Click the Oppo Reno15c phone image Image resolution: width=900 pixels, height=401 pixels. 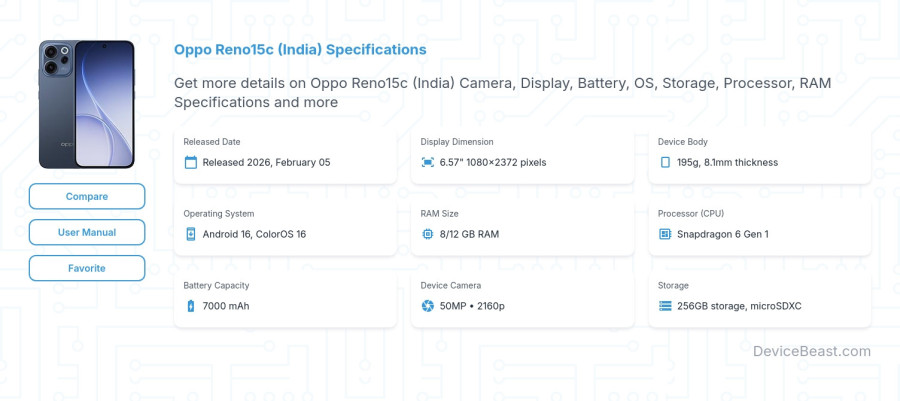tap(87, 104)
